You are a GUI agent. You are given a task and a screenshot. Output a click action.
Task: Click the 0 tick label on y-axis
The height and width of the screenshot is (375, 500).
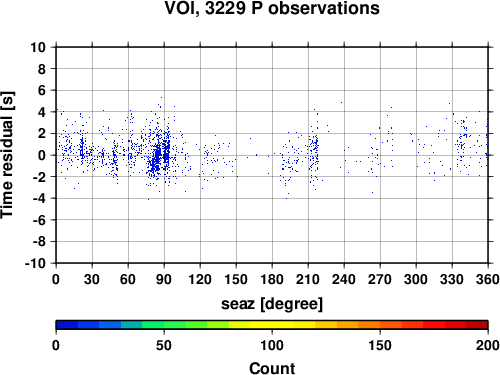(x=42, y=155)
